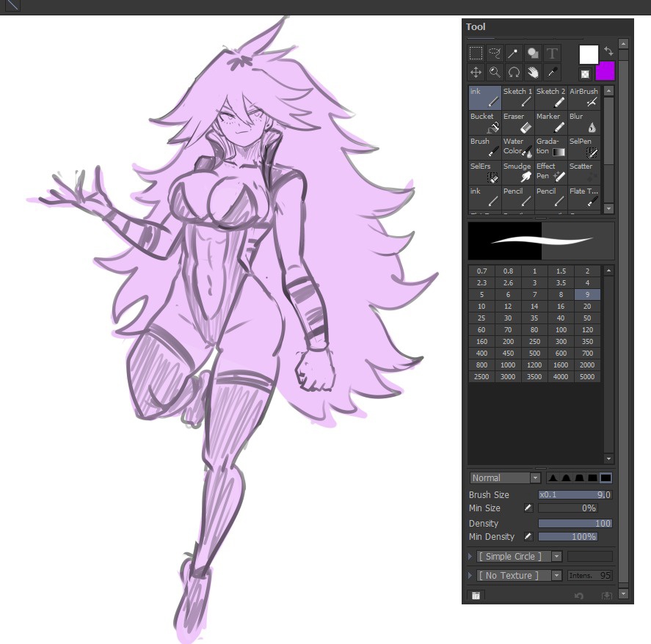This screenshot has width=651, height=644.
Task: Select the Water Color brush
Action: (517, 147)
